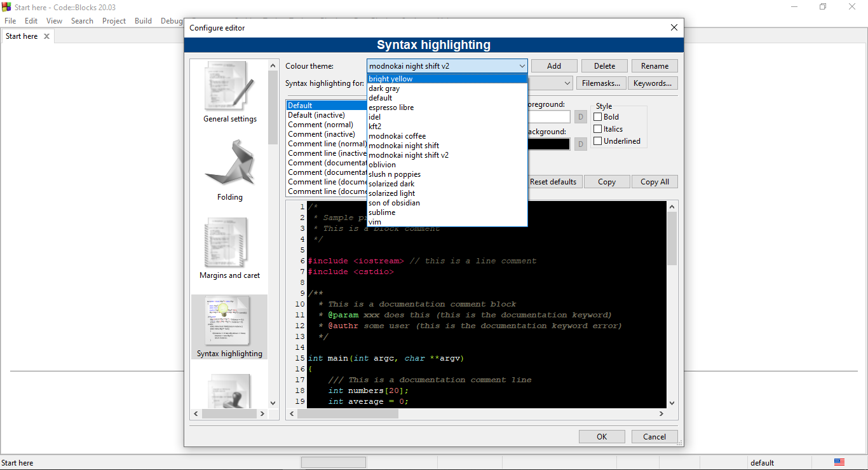Select Comment line (normal) list row
Image resolution: width=868 pixels, height=470 pixels.
[327, 144]
